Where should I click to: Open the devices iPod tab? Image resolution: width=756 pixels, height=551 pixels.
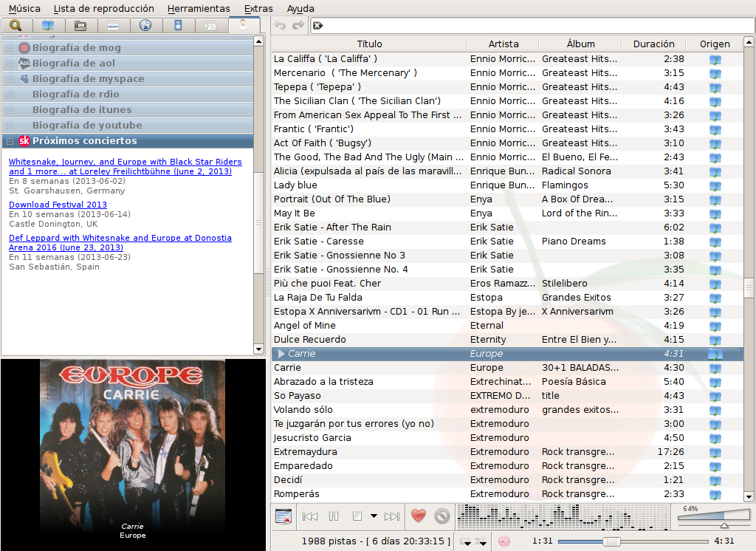[178, 26]
